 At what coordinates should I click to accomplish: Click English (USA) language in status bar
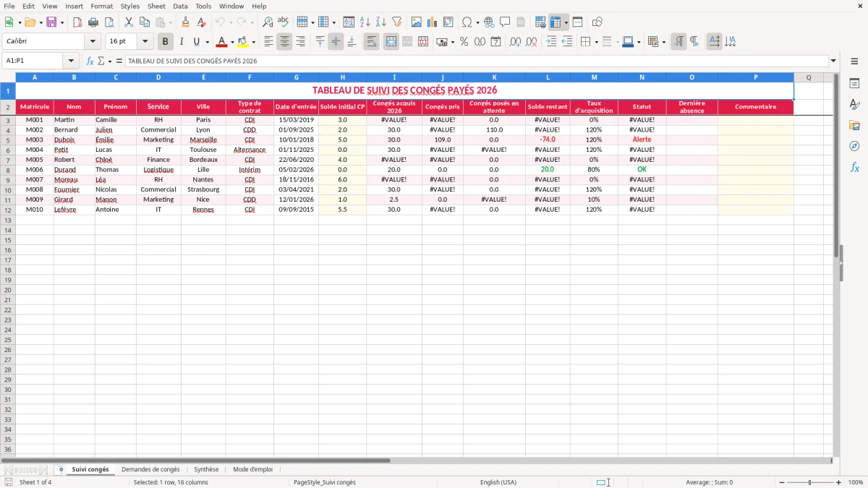(498, 482)
